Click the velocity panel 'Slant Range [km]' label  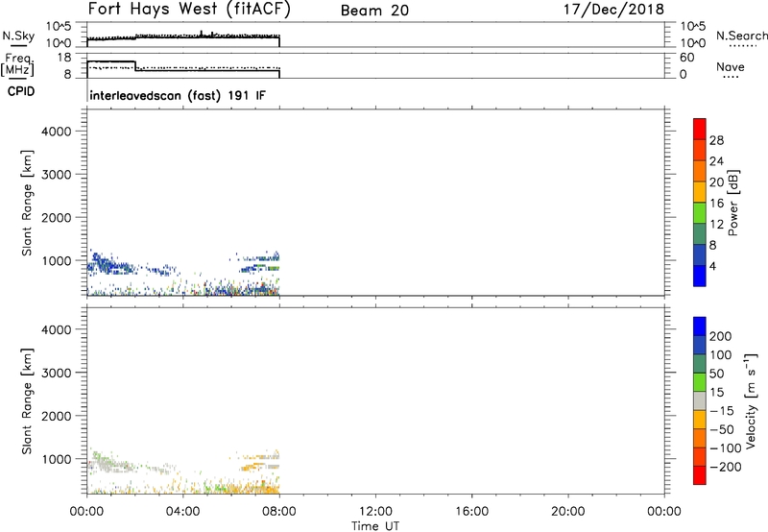point(27,400)
